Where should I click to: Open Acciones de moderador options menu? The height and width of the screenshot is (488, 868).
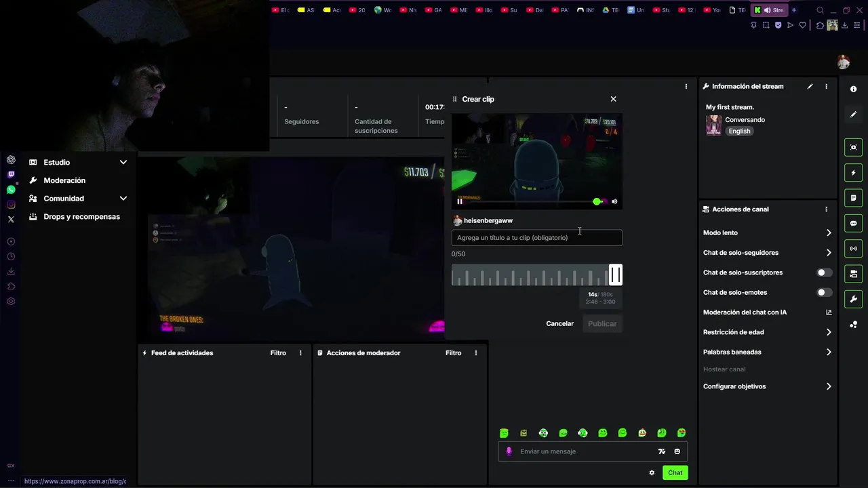click(x=476, y=353)
